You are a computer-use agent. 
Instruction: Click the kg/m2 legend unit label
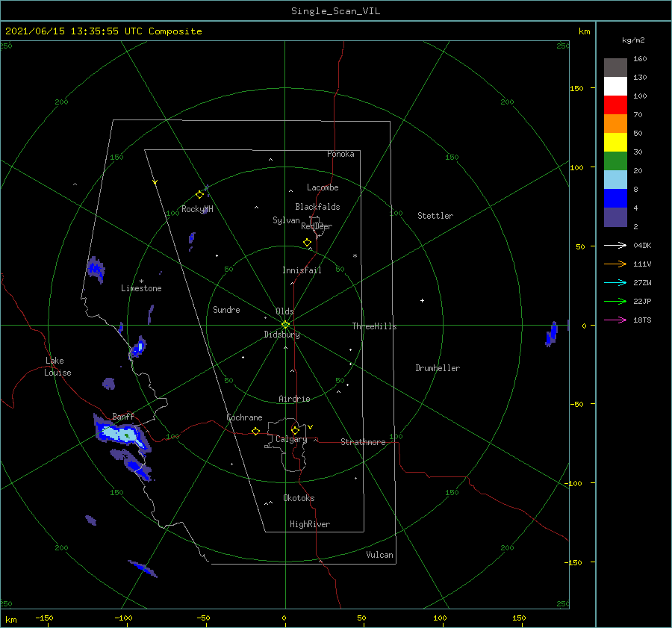[633, 40]
